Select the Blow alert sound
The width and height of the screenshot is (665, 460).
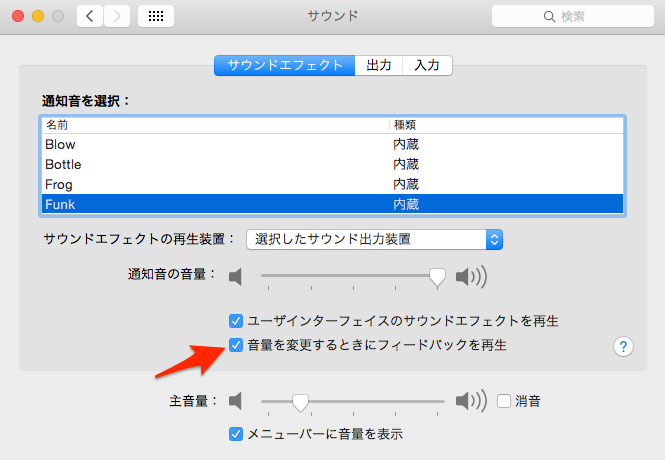332,145
